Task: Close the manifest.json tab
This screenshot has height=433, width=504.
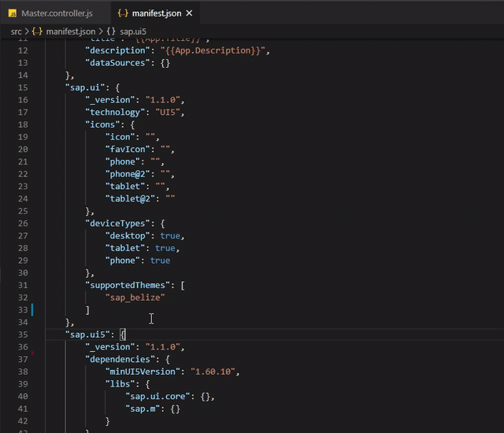Action: point(189,13)
